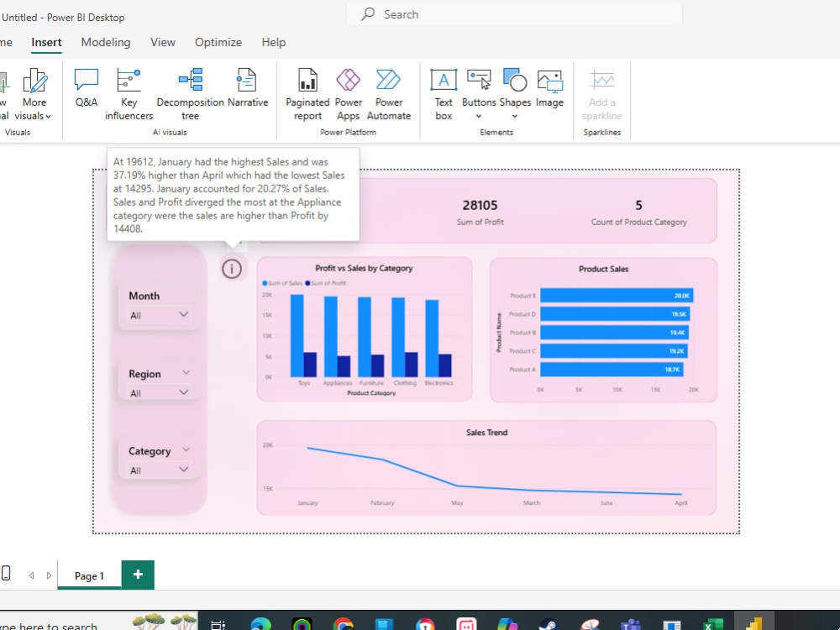The image size is (840, 630).
Task: Open the View ribbon tab
Action: pyautogui.click(x=163, y=42)
